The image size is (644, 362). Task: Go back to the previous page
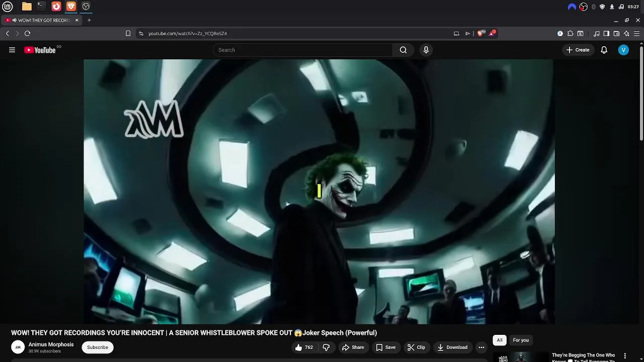(8, 33)
